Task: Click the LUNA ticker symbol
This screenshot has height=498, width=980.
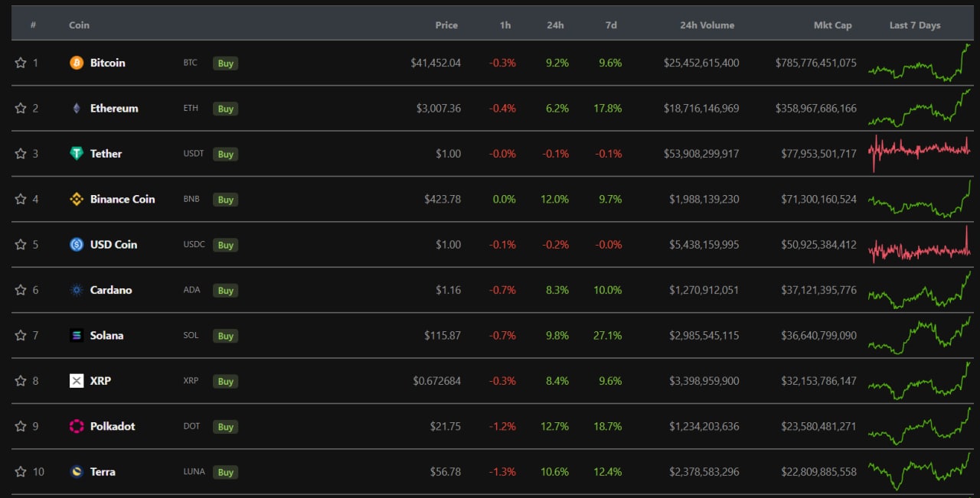Action: click(x=194, y=472)
